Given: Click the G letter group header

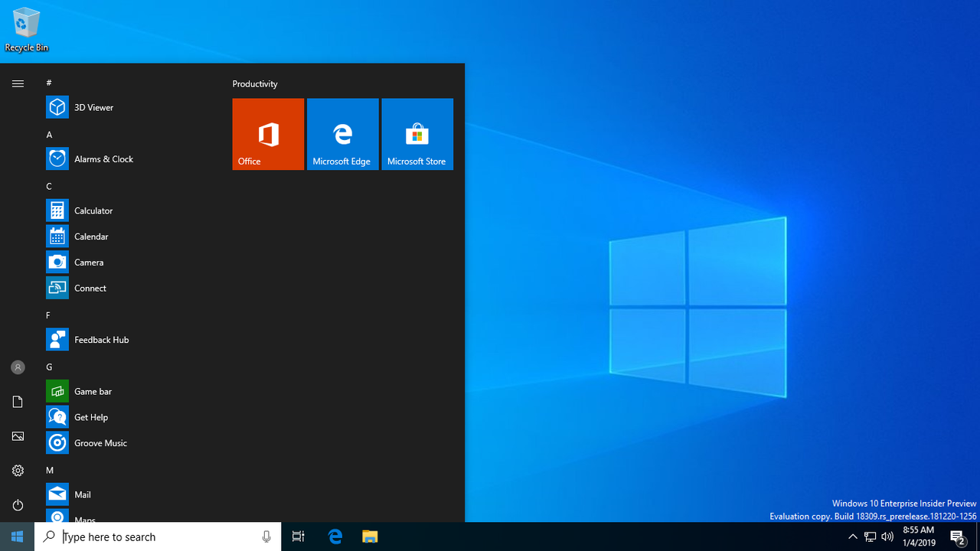Looking at the screenshot, I should (49, 367).
